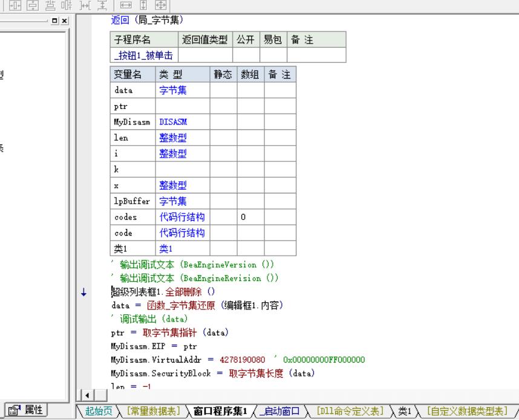
Task: Click the make same size icon
Action: (161, 5)
